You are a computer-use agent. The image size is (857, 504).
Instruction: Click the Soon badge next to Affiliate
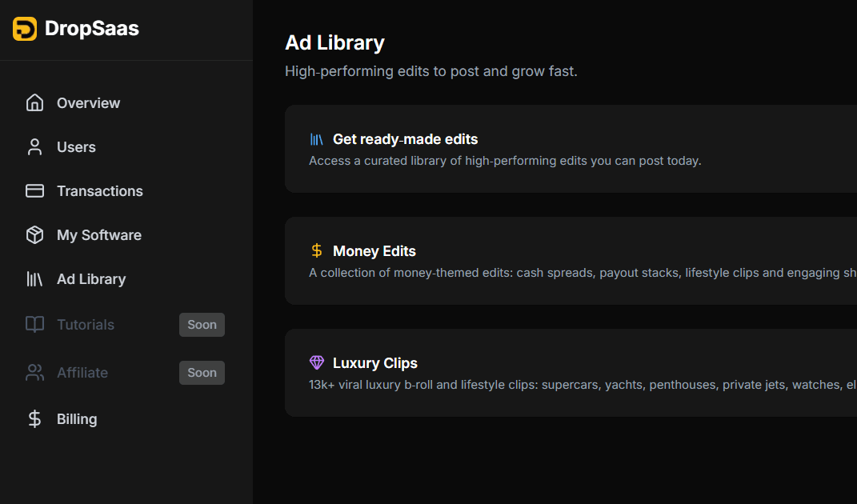[x=202, y=373]
